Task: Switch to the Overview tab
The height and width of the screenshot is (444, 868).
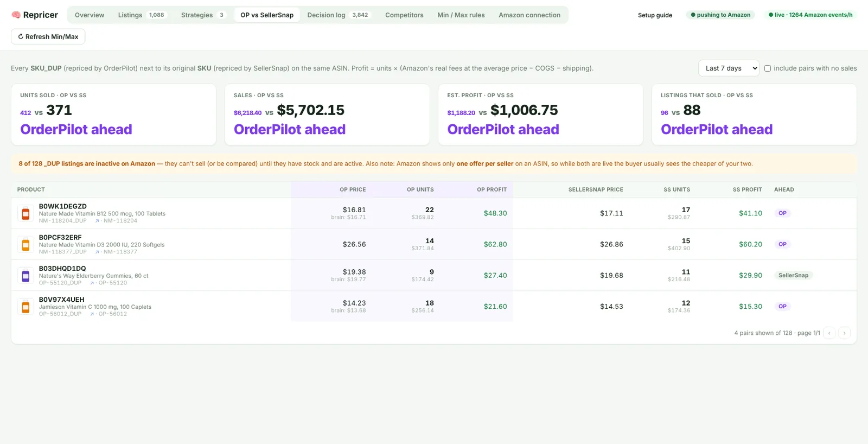Action: pos(90,15)
